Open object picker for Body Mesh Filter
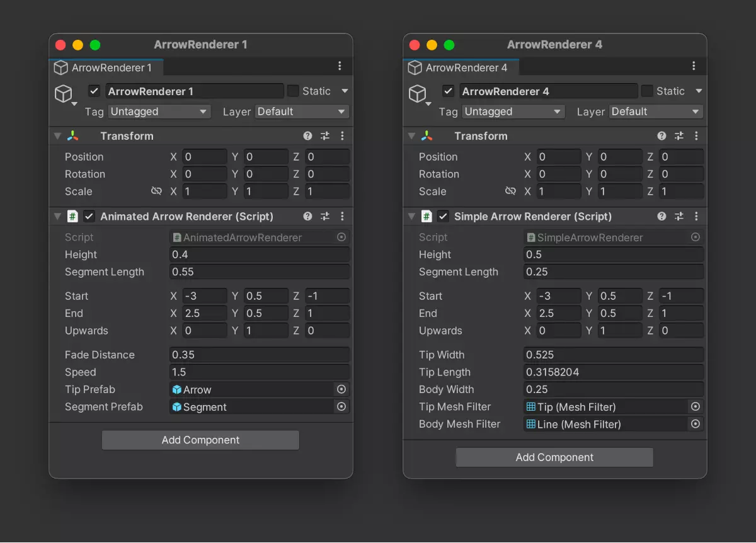The width and height of the screenshot is (756, 543). click(x=696, y=424)
